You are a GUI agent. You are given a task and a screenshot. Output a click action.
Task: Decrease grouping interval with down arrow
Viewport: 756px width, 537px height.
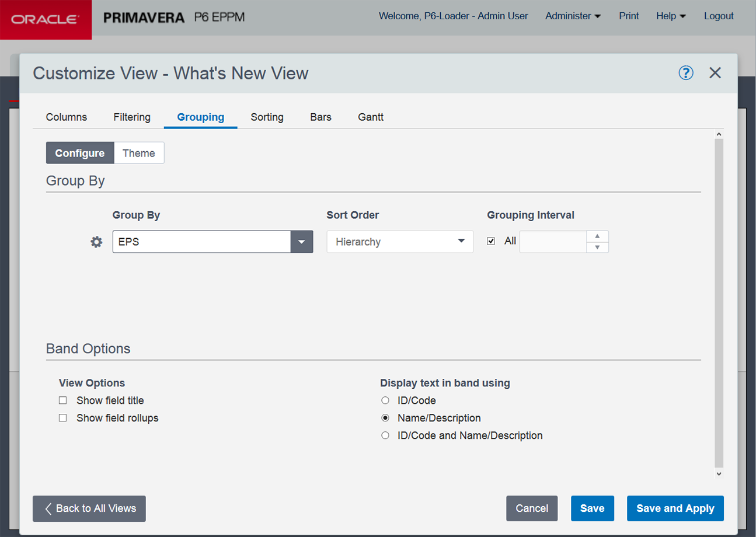click(x=597, y=247)
